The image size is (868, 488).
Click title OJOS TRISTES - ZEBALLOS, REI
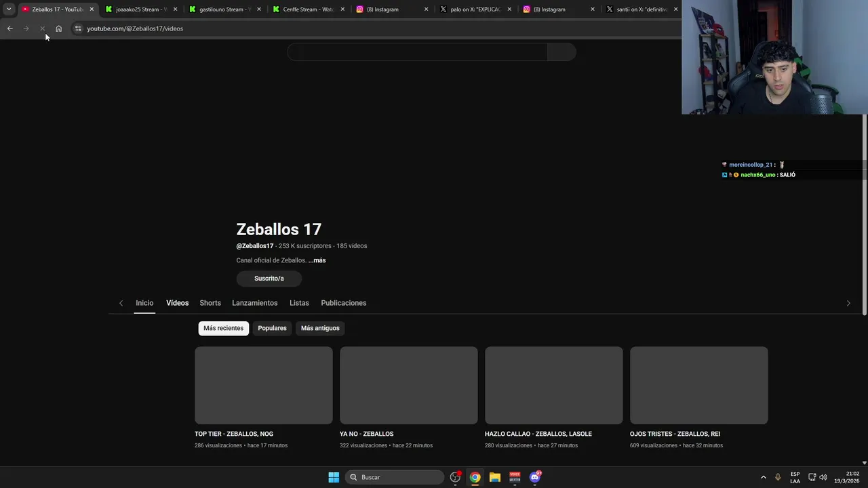point(675,434)
